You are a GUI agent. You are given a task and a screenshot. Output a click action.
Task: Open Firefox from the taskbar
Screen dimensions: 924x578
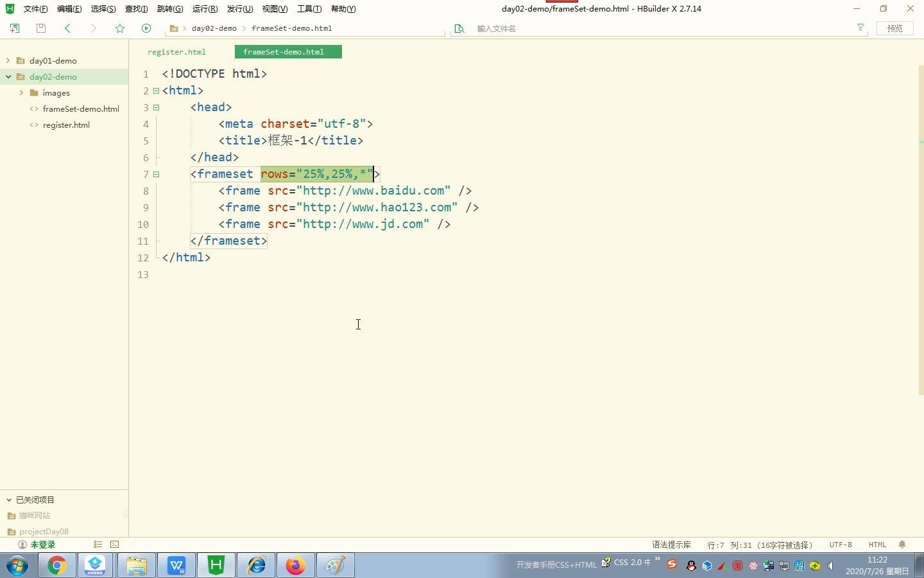tap(295, 566)
